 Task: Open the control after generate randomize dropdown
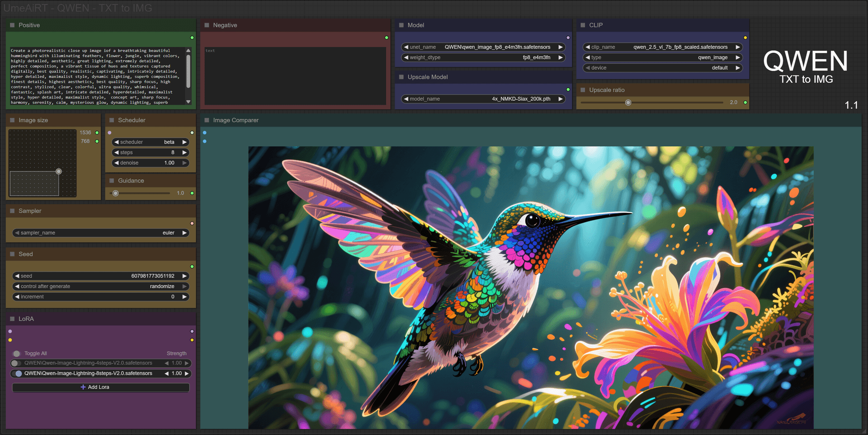tap(101, 286)
